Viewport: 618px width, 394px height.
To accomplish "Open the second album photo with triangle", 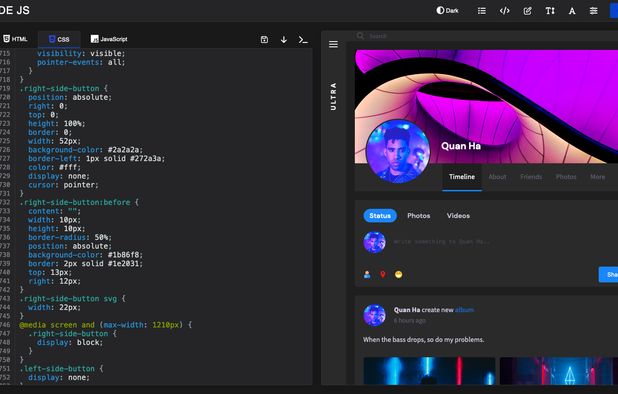I will pyautogui.click(x=559, y=371).
